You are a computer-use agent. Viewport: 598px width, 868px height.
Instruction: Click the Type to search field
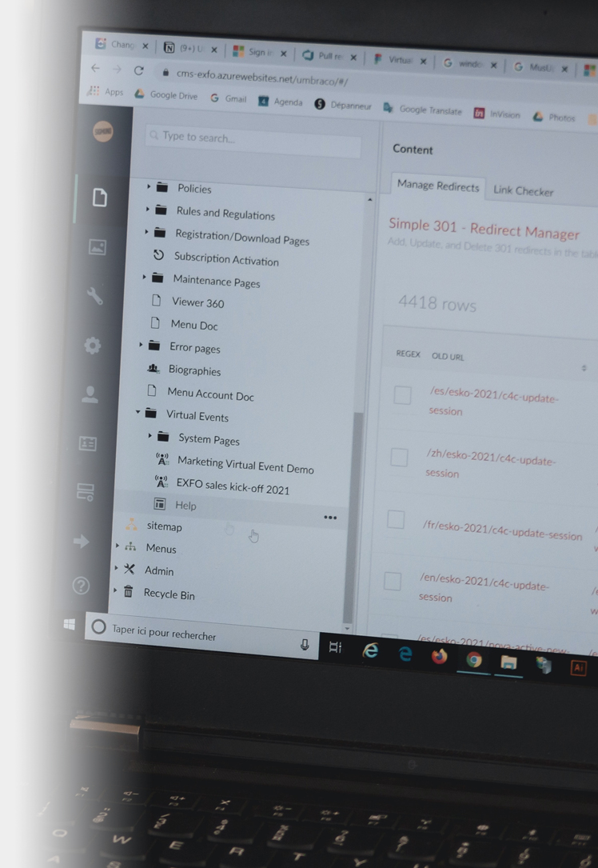[x=253, y=141]
